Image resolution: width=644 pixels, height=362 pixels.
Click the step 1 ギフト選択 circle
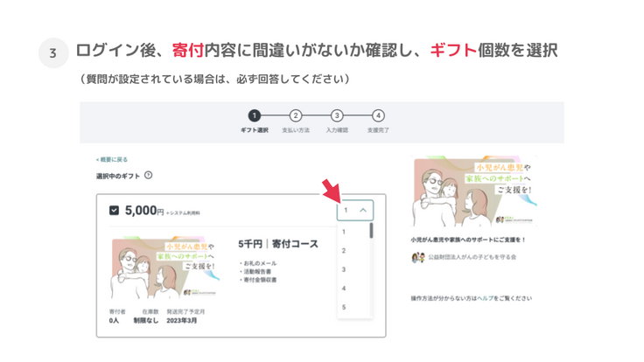[x=254, y=115]
